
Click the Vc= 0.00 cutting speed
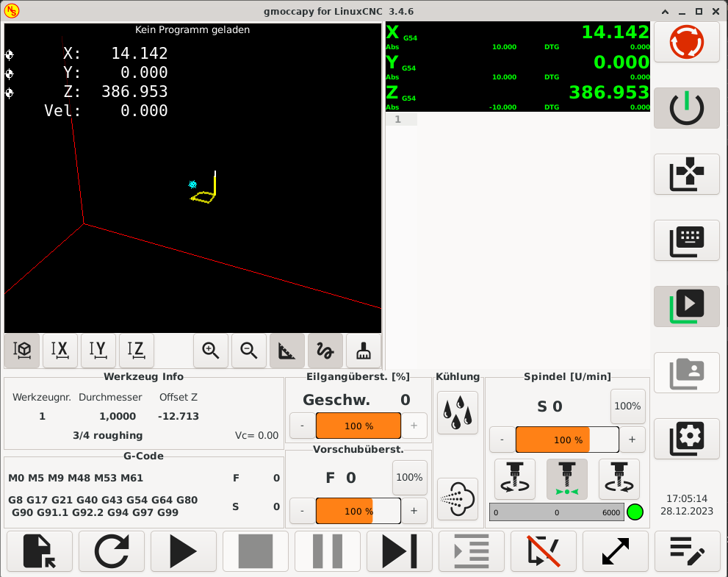[257, 435]
